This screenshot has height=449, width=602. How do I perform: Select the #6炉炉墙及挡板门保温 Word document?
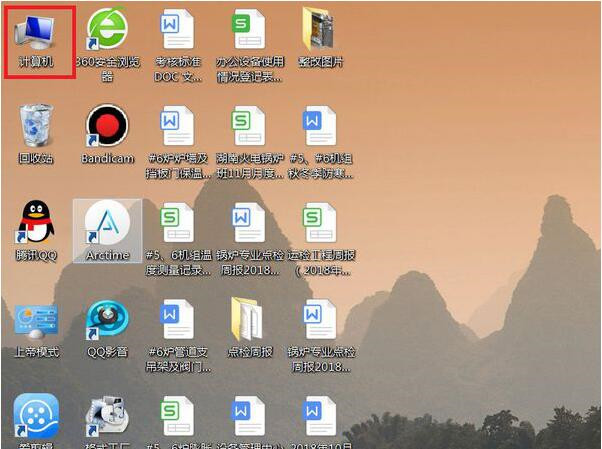(178, 127)
